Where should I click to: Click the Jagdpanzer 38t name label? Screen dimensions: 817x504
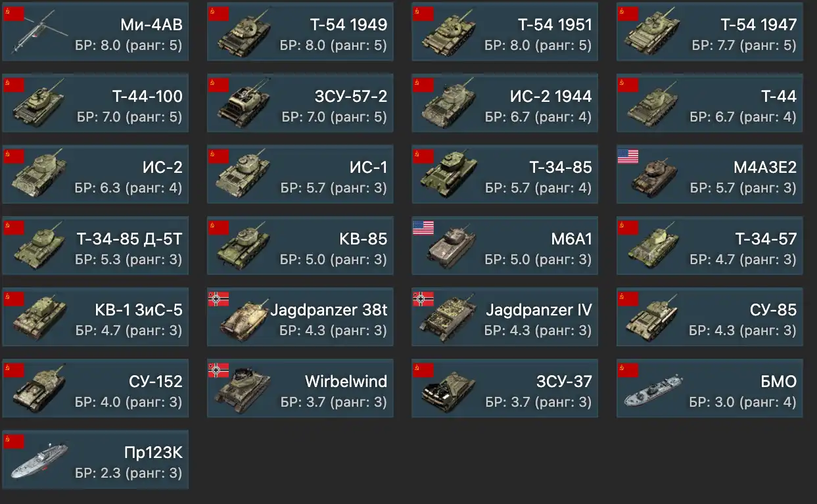329,310
